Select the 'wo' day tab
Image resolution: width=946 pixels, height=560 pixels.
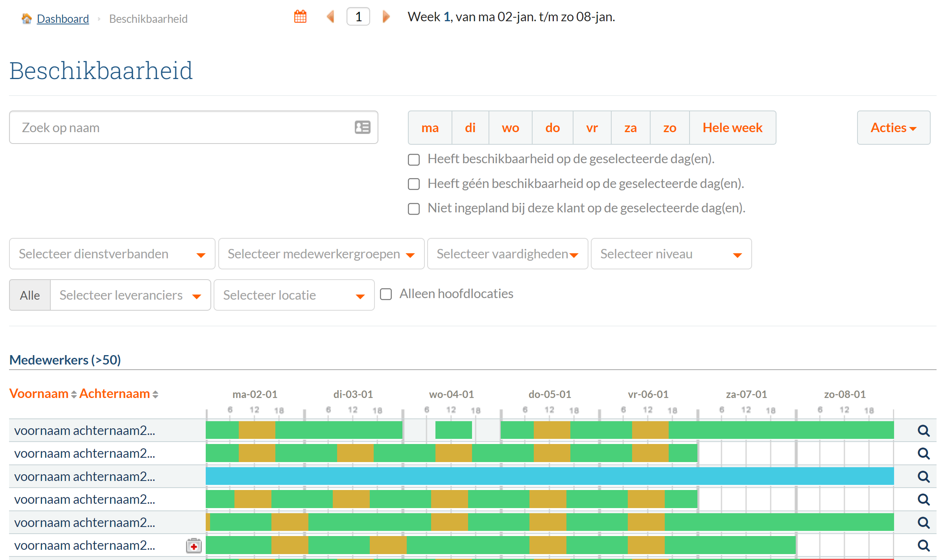(x=510, y=128)
